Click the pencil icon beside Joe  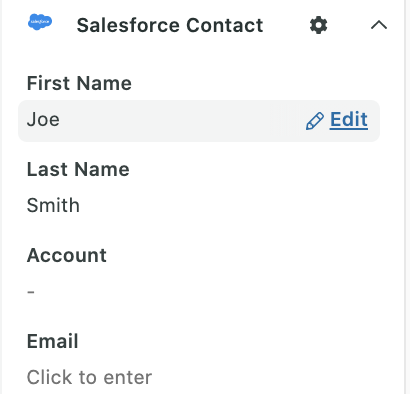click(315, 121)
